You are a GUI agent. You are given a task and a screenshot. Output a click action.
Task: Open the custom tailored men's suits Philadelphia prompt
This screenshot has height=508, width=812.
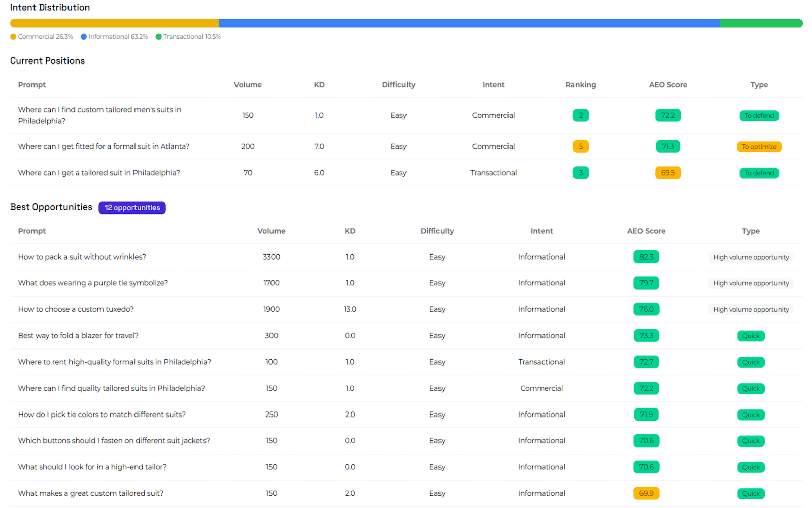(x=99, y=115)
